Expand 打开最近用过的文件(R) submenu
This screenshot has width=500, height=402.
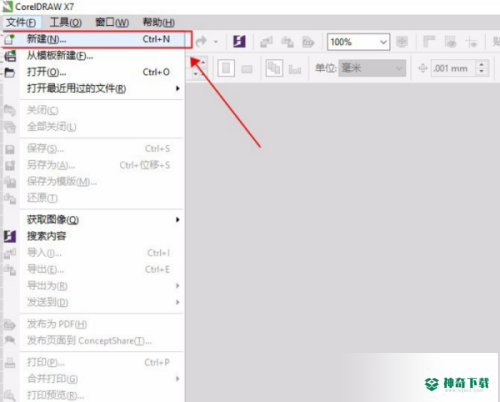pyautogui.click(x=93, y=88)
